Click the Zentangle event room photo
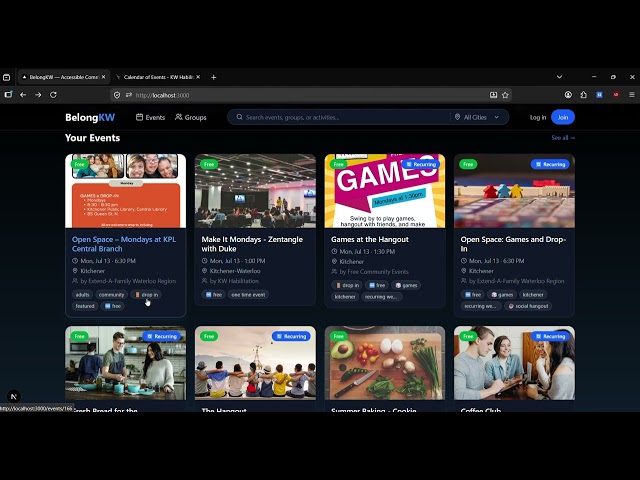 pos(255,191)
